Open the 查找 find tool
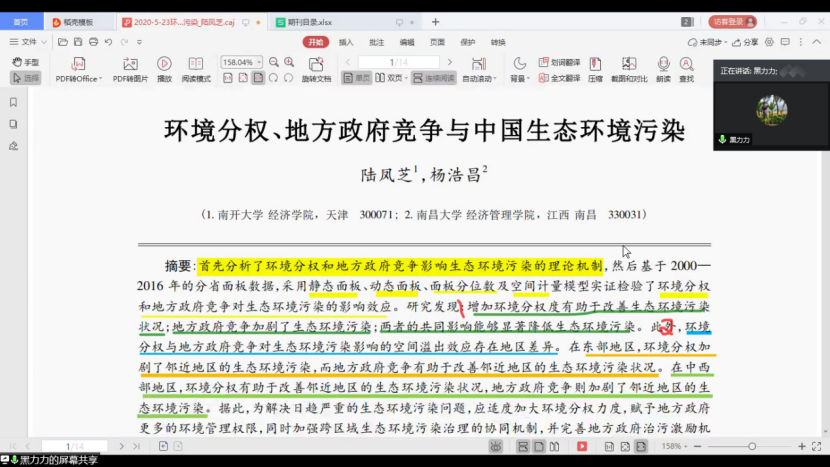The height and width of the screenshot is (467, 830). point(687,70)
